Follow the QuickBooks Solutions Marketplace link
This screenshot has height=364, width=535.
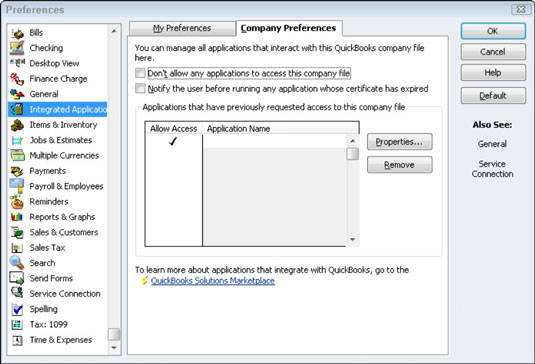(213, 281)
